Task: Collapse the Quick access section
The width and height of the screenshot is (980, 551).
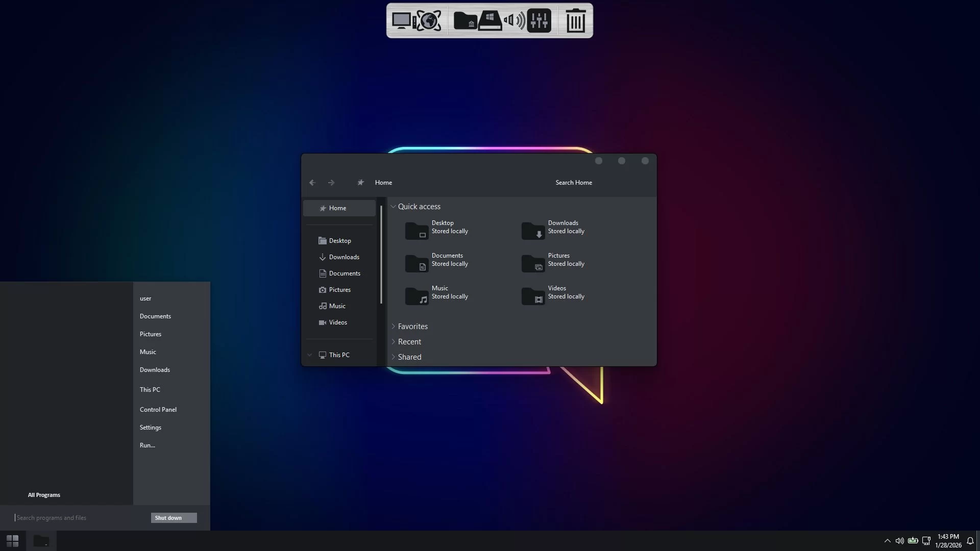Action: (x=394, y=207)
